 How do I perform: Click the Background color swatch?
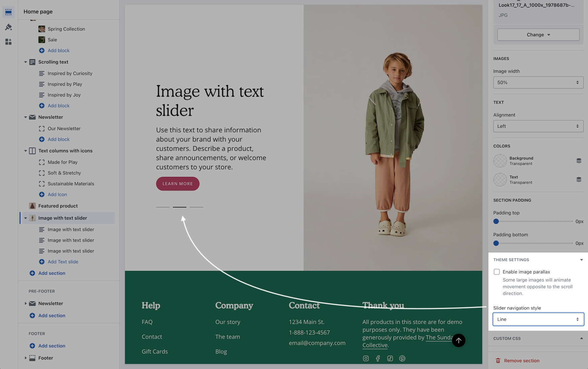tap(500, 161)
